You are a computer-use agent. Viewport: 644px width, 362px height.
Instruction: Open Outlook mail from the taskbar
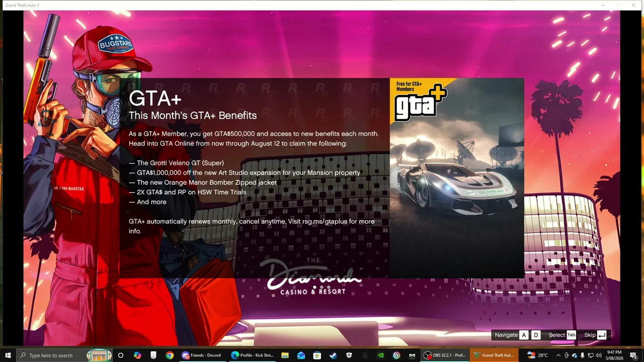click(301, 355)
